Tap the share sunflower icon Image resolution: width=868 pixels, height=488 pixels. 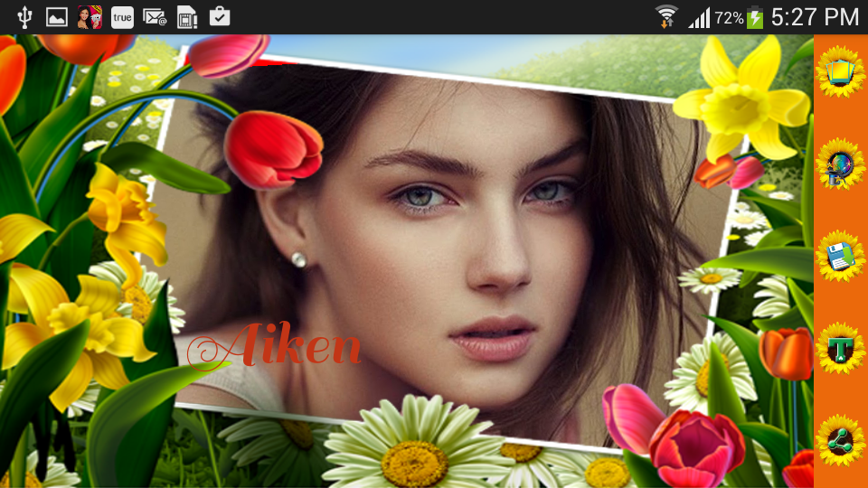[841, 440]
